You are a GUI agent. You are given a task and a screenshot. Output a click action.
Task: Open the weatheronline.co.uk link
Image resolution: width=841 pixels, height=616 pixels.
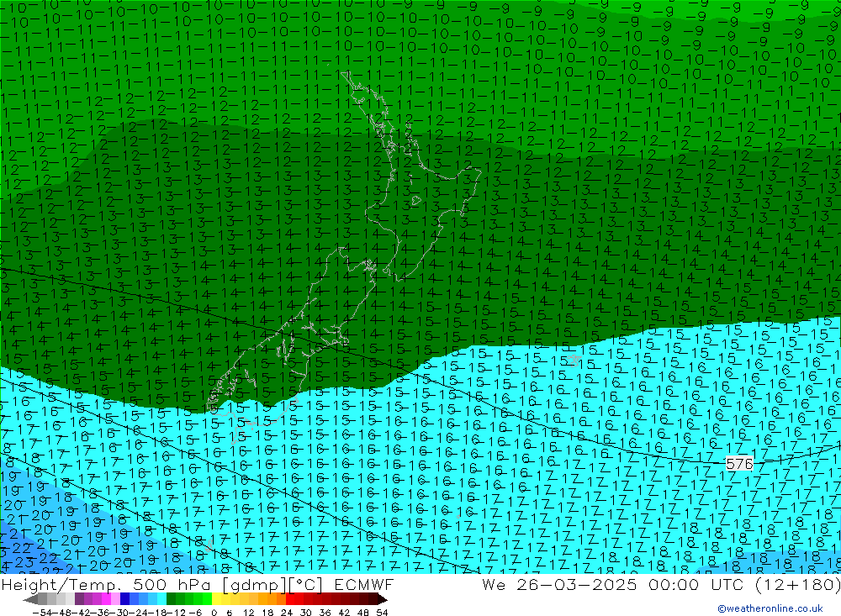pos(770,608)
